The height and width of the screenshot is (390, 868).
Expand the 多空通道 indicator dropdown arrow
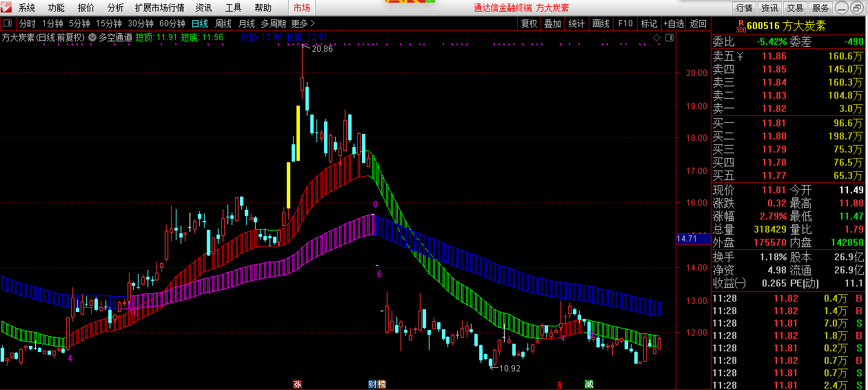[x=92, y=37]
